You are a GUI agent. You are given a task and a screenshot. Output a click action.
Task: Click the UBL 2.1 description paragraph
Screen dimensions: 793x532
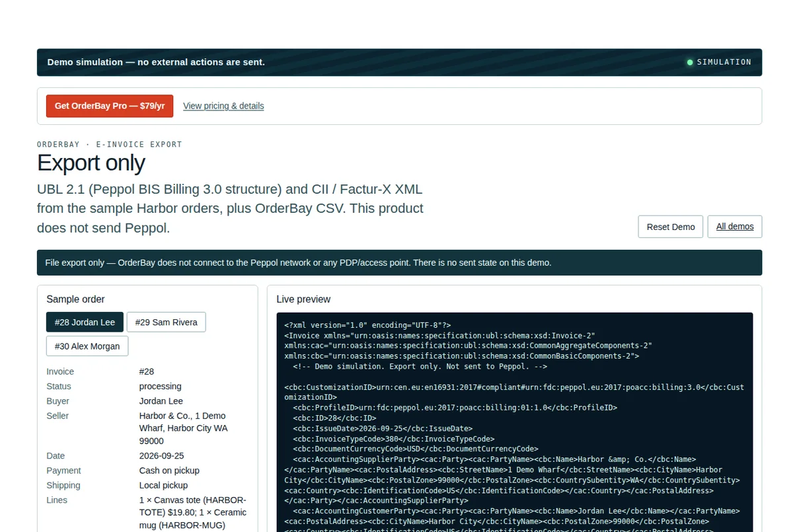tap(230, 208)
